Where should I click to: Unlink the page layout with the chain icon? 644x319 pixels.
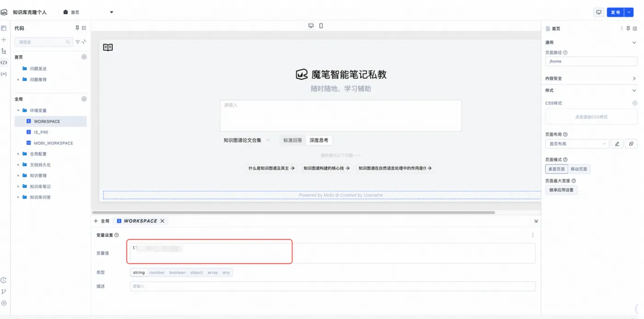click(631, 144)
